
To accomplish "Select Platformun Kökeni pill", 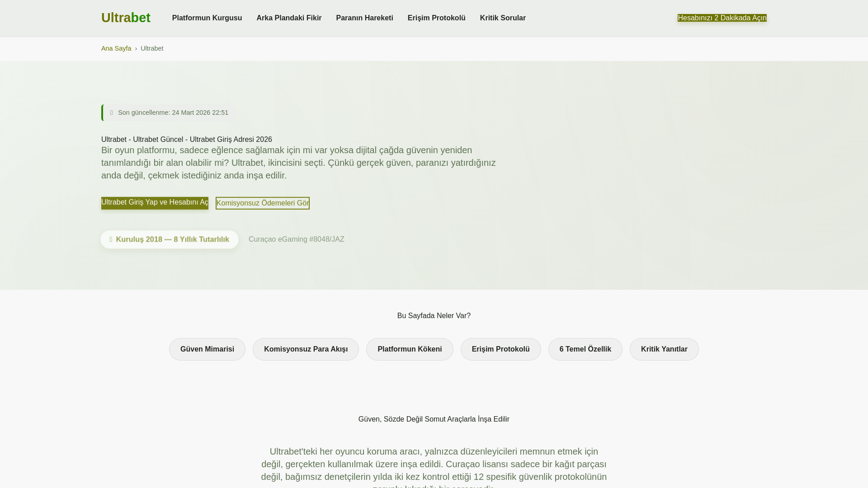I will [x=410, y=349].
